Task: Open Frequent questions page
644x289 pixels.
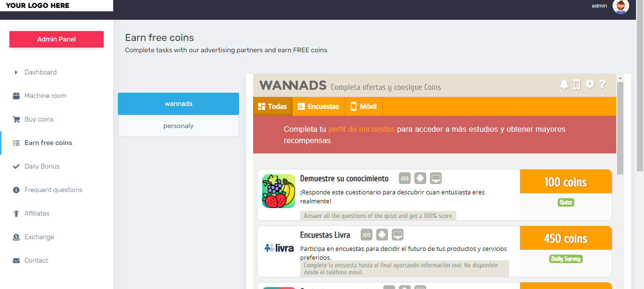Action: click(53, 190)
